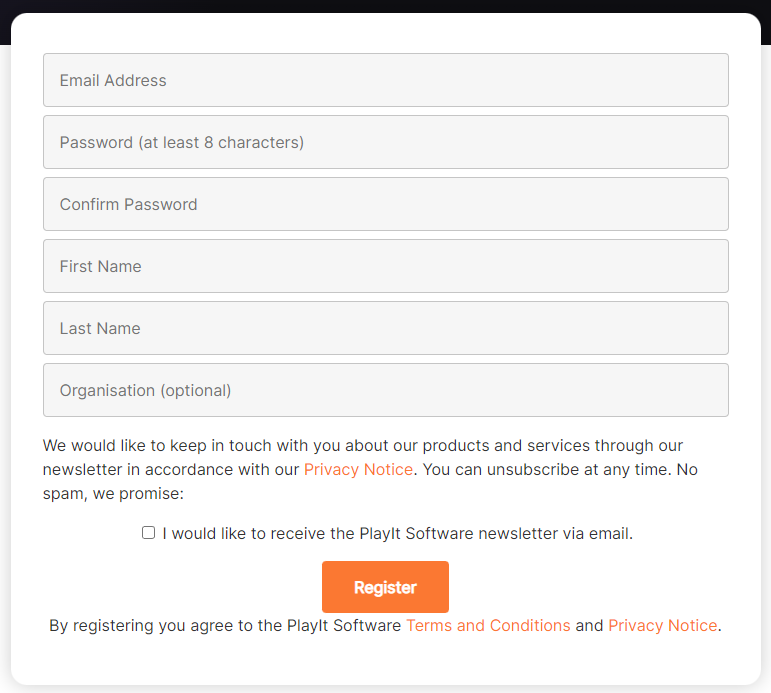Submit the registration form
Image resolution: width=771 pixels, height=693 pixels.
(x=385, y=587)
